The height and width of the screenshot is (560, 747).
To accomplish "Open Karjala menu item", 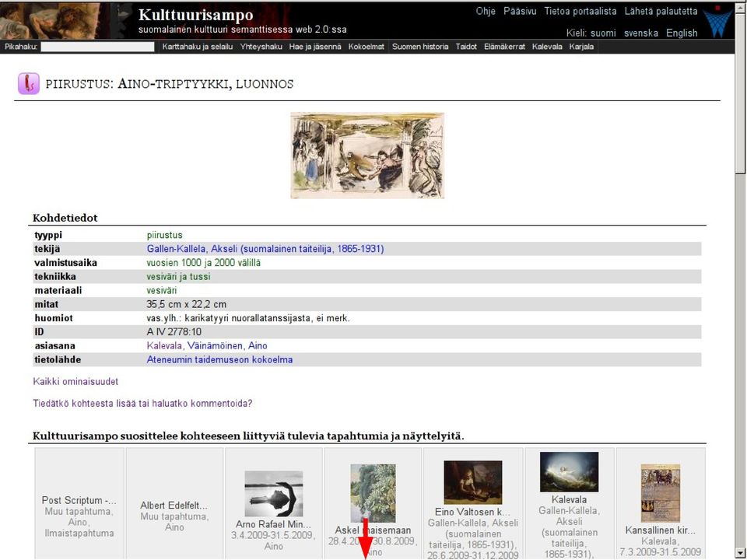I will pos(581,47).
